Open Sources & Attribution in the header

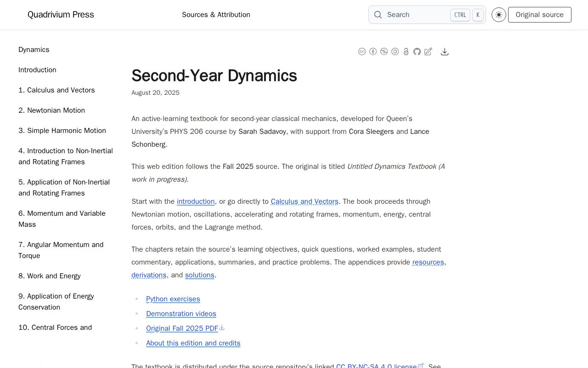[x=216, y=15]
